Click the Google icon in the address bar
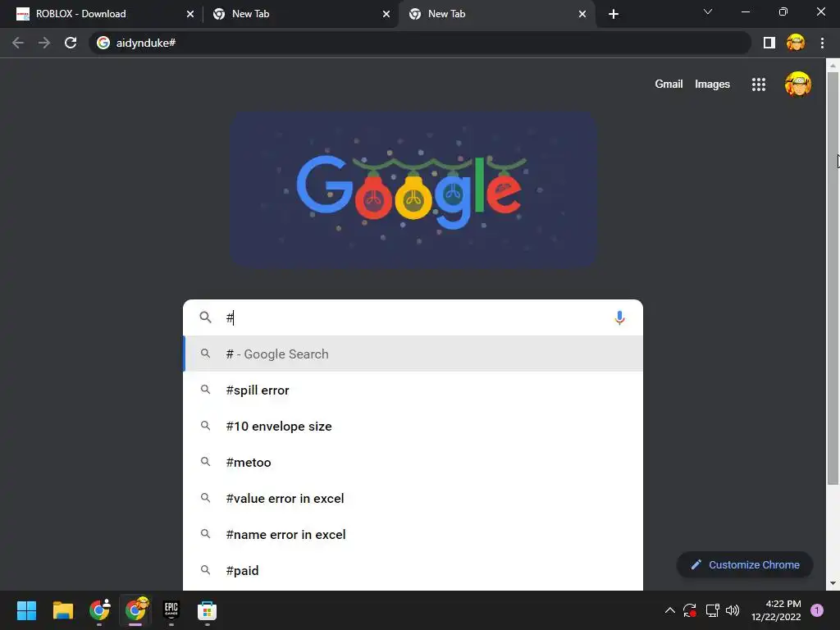This screenshot has width=840, height=630. tap(103, 43)
